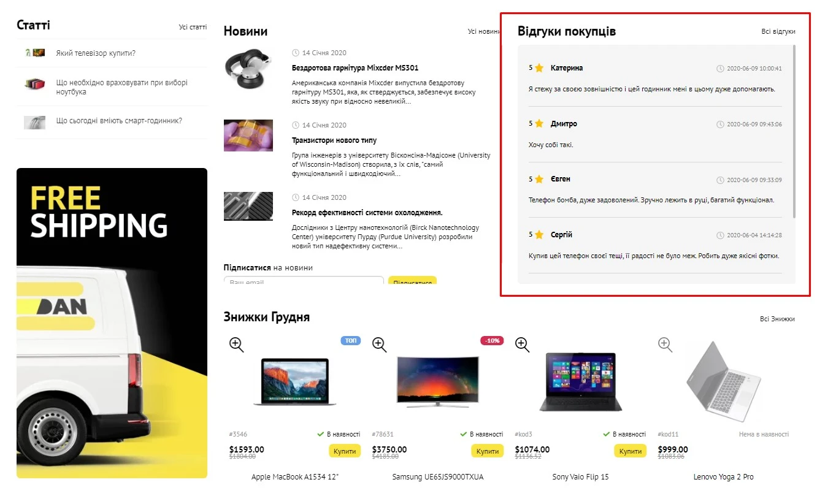Click clock icon beside Дмитро's review date
Image resolution: width=817 pixels, height=504 pixels.
pos(720,124)
